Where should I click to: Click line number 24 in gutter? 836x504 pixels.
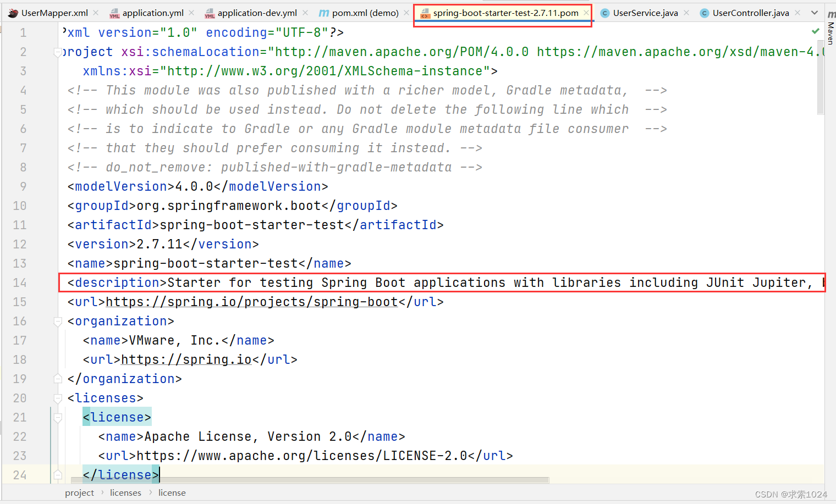[20, 475]
